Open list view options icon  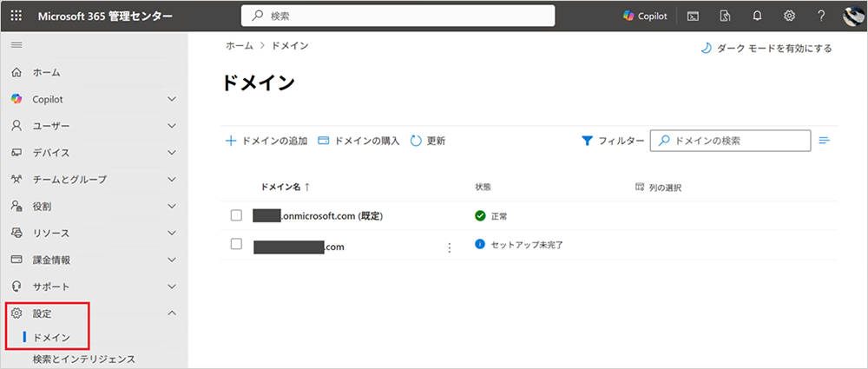pos(825,141)
